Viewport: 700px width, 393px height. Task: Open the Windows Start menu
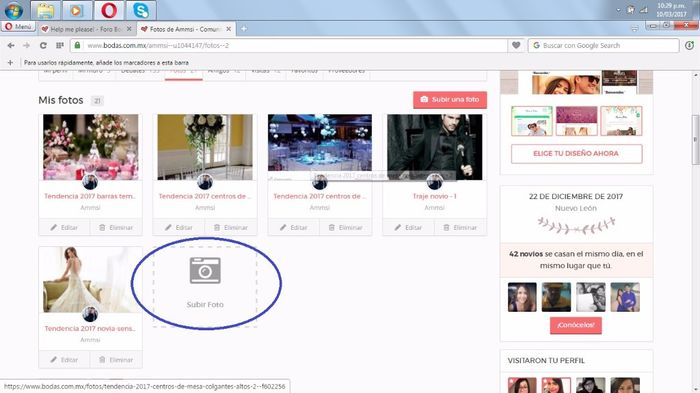(x=13, y=10)
